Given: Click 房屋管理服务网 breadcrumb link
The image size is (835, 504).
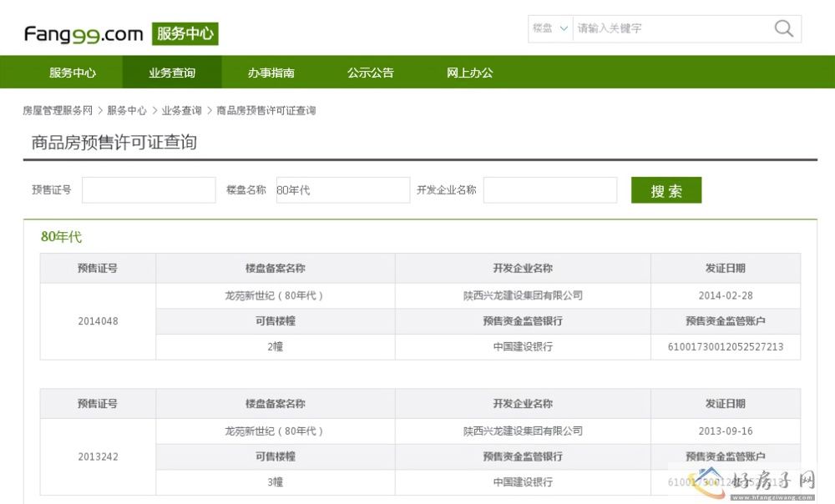Looking at the screenshot, I should [58, 110].
